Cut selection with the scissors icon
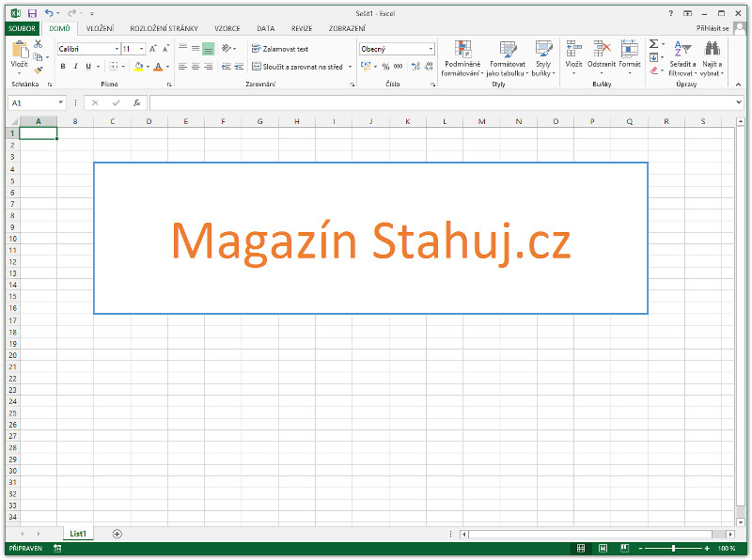The height and width of the screenshot is (560, 752). pos(38,44)
